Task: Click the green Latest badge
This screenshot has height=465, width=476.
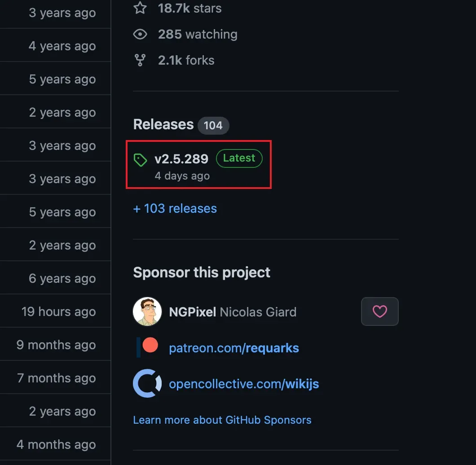Action: (239, 158)
